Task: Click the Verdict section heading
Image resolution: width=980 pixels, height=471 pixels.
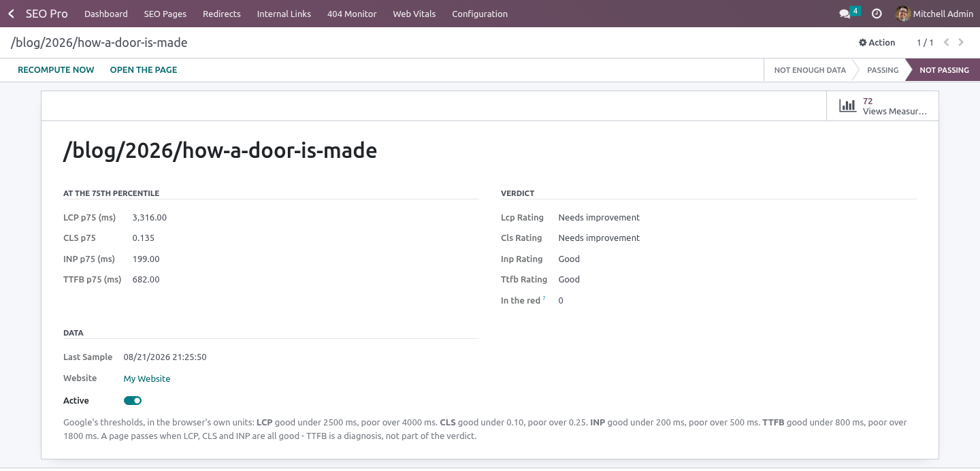Action: point(517,193)
